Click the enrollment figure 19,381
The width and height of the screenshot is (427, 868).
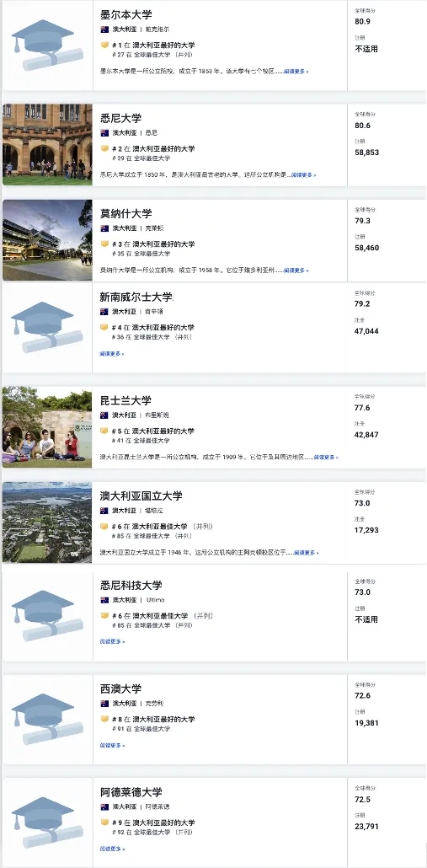[366, 723]
